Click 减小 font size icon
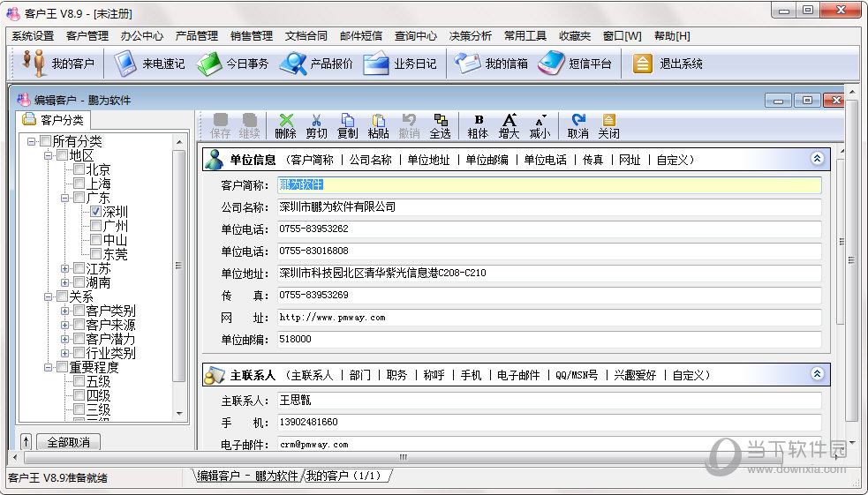The height and width of the screenshot is (495, 868). [540, 126]
